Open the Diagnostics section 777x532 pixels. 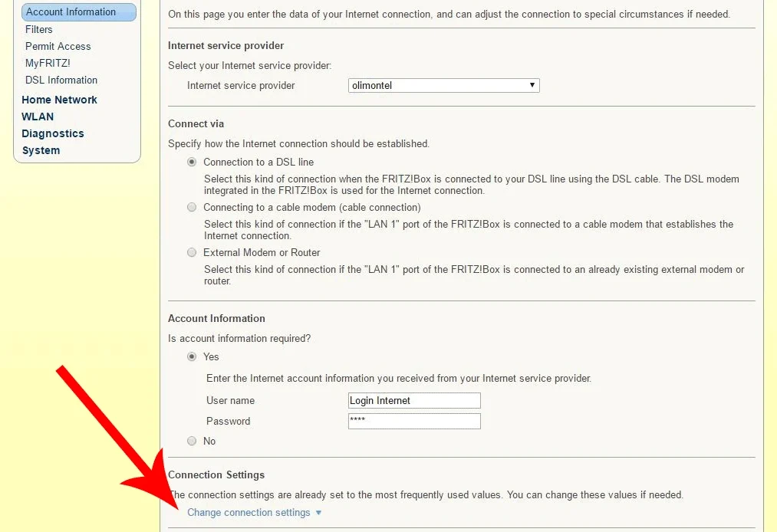tap(53, 133)
